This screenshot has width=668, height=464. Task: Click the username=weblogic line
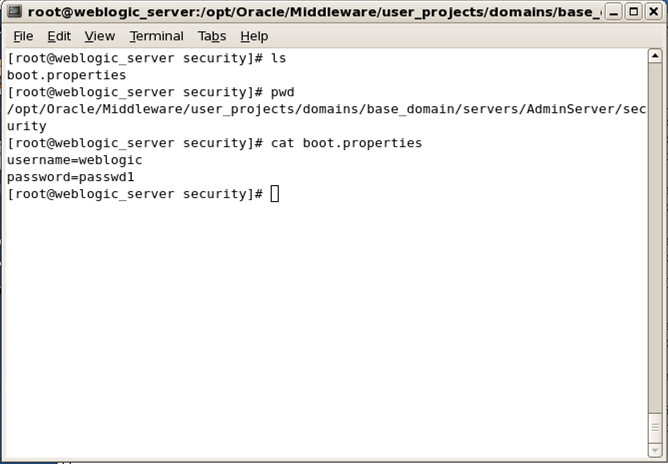(x=75, y=160)
